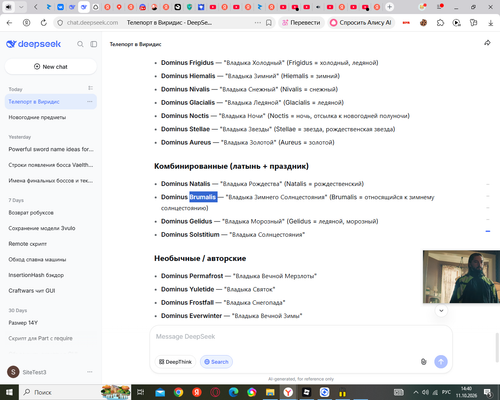The width and height of the screenshot is (500, 400).
Task: Click the SiteTest3 user avatar
Action: tap(13, 372)
